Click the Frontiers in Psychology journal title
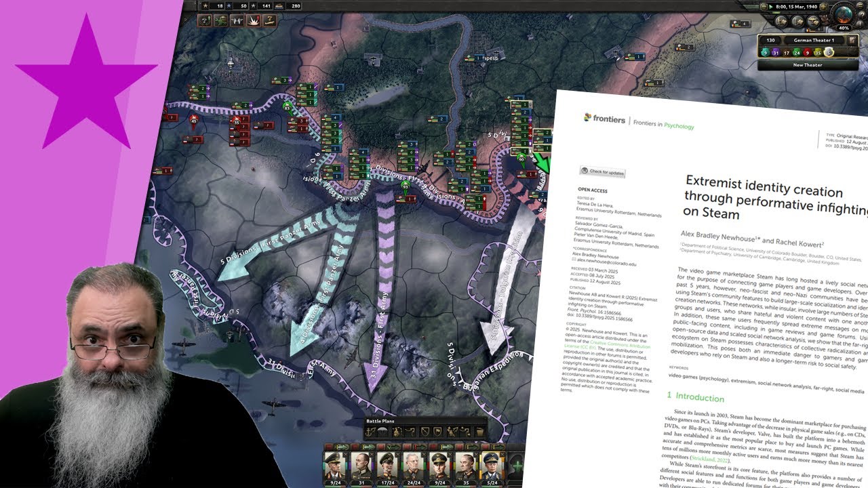 coord(665,123)
